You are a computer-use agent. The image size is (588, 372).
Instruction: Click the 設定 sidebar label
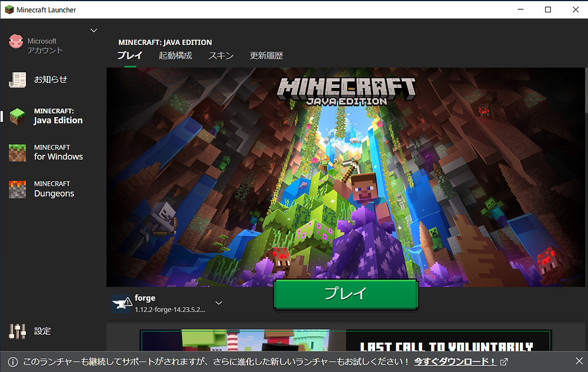click(42, 331)
